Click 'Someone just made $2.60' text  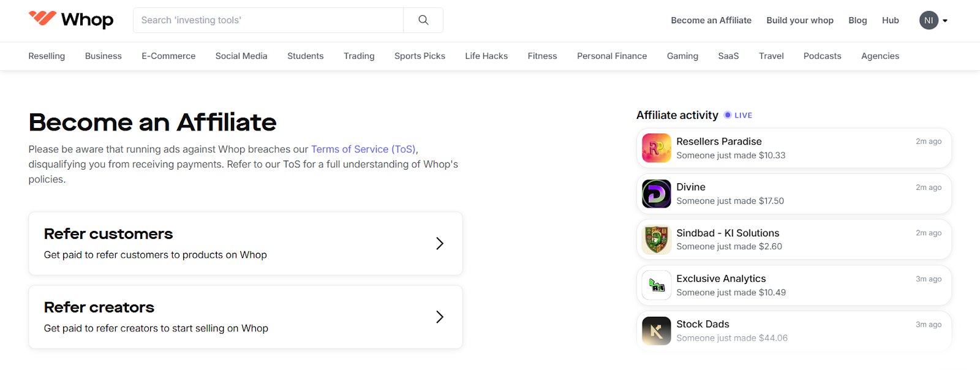click(729, 246)
